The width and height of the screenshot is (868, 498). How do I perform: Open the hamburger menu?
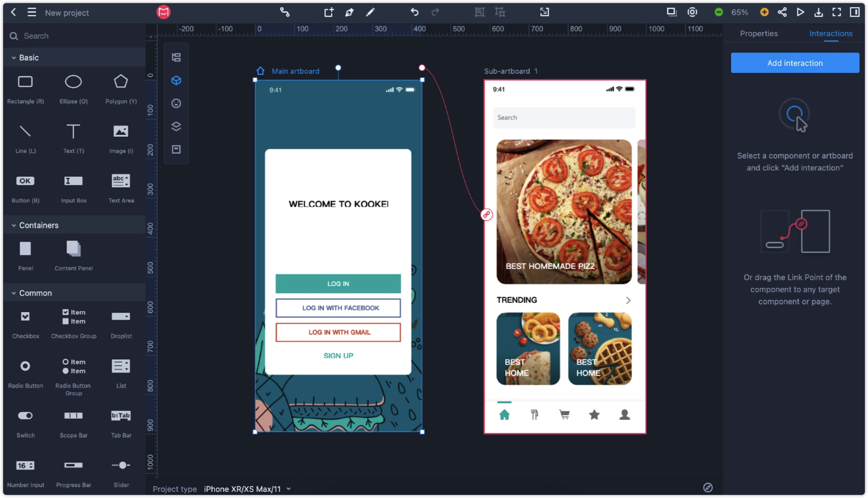pos(32,12)
